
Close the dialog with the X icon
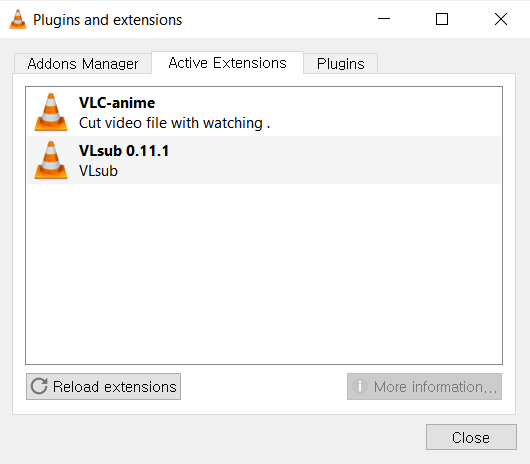pyautogui.click(x=501, y=19)
